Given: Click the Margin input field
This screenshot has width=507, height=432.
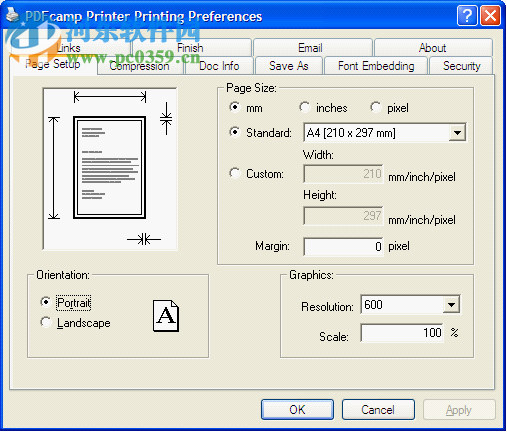Looking at the screenshot, I should point(343,247).
